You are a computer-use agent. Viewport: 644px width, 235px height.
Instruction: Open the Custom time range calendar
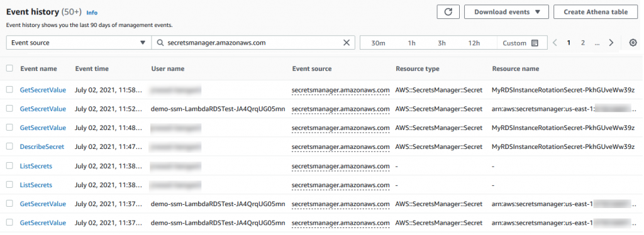[x=521, y=43]
